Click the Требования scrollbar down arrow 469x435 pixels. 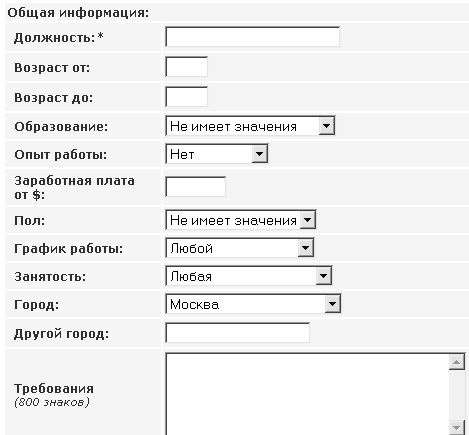[457, 428]
